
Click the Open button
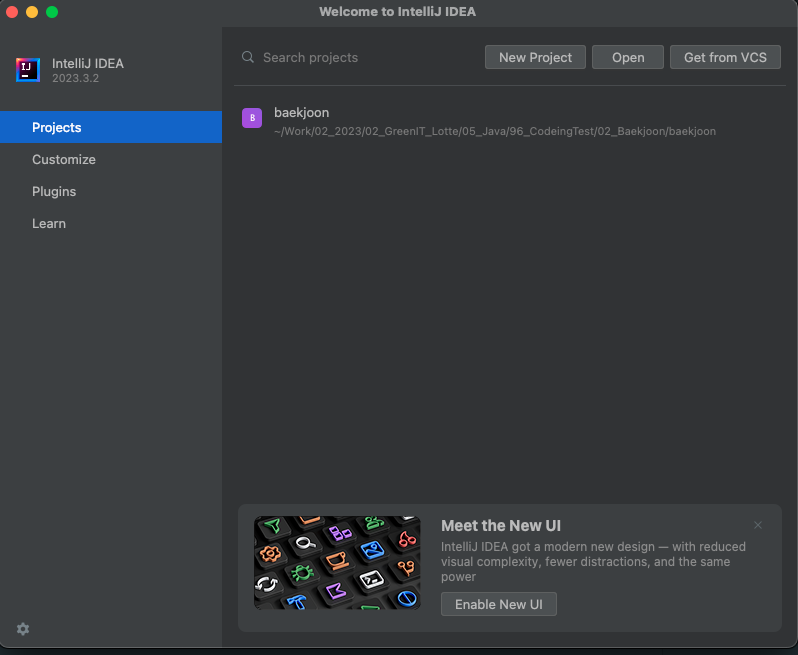[628, 57]
